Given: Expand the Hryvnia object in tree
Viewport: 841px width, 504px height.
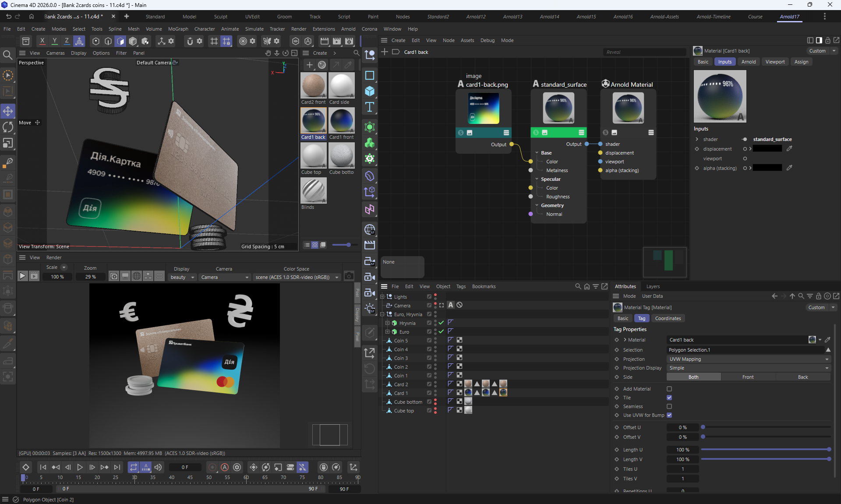Looking at the screenshot, I should [x=387, y=323].
